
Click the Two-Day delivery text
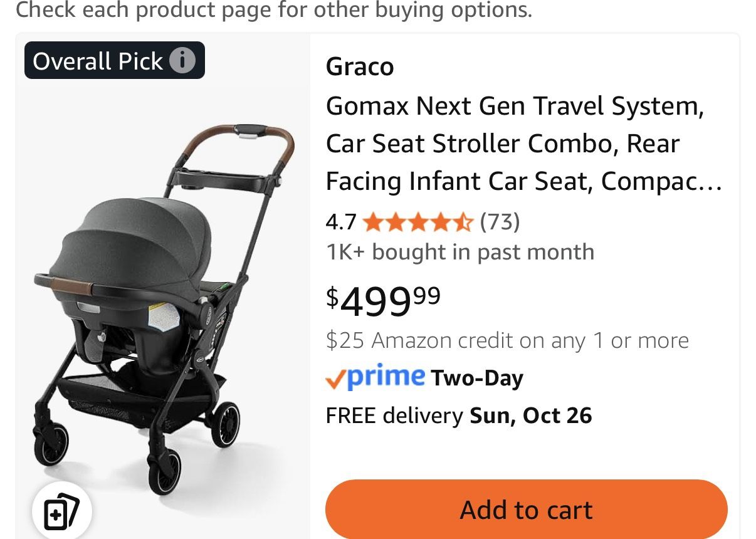[x=476, y=377]
